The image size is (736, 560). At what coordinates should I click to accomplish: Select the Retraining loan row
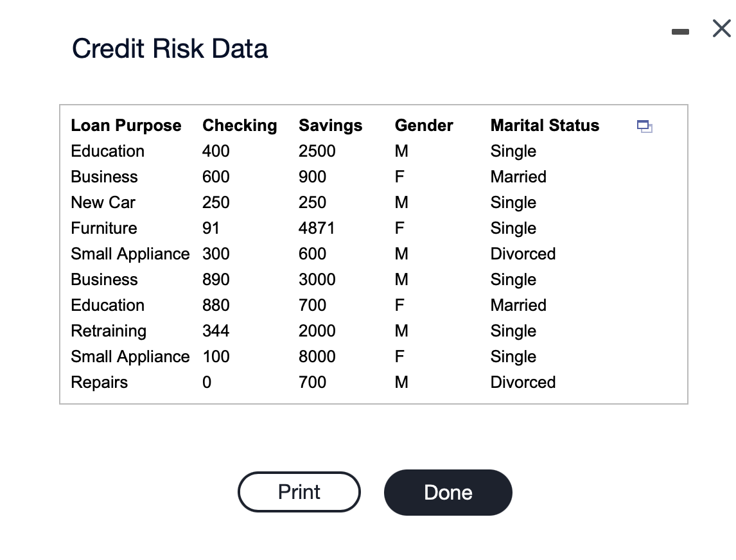tap(108, 331)
